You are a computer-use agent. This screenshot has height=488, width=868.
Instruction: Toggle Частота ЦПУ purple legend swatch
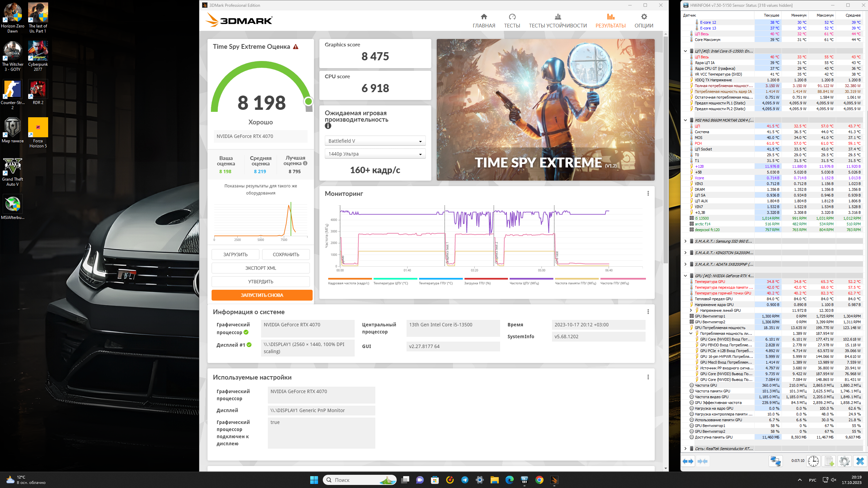[x=531, y=279]
